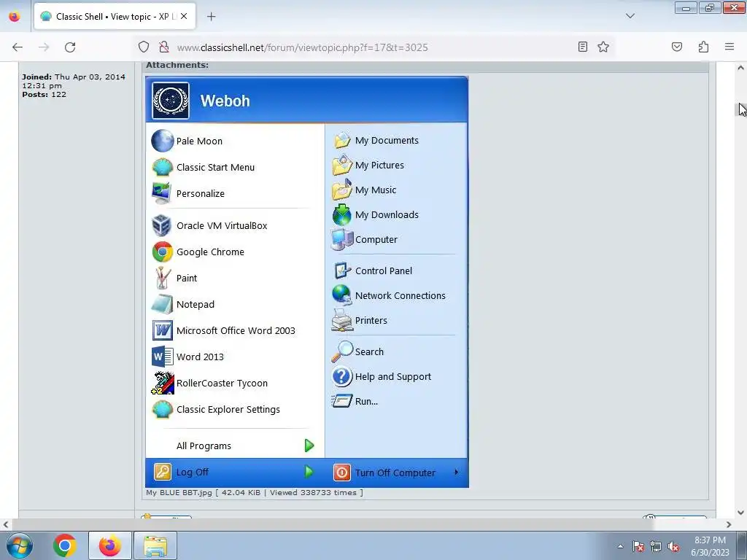This screenshot has height=560, width=747.
Task: Click the Oracle VM VirtualBox cube icon
Action: (161, 226)
